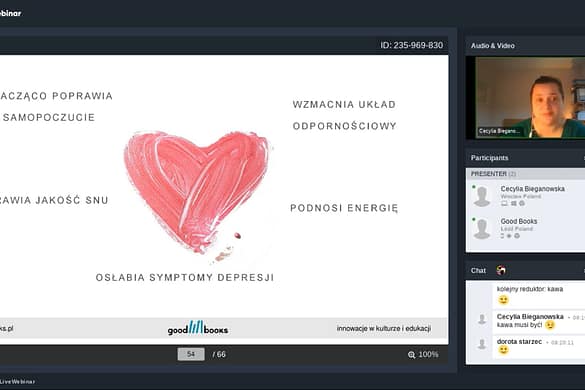Click the zoom magnifier icon beside 100%

(x=411, y=355)
